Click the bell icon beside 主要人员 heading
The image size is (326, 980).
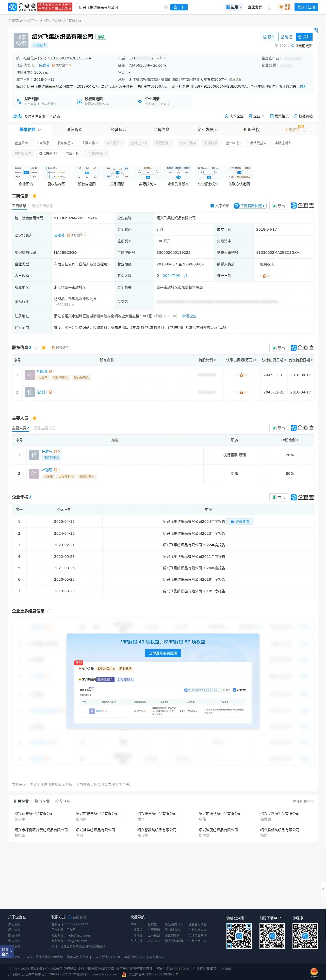[34, 418]
